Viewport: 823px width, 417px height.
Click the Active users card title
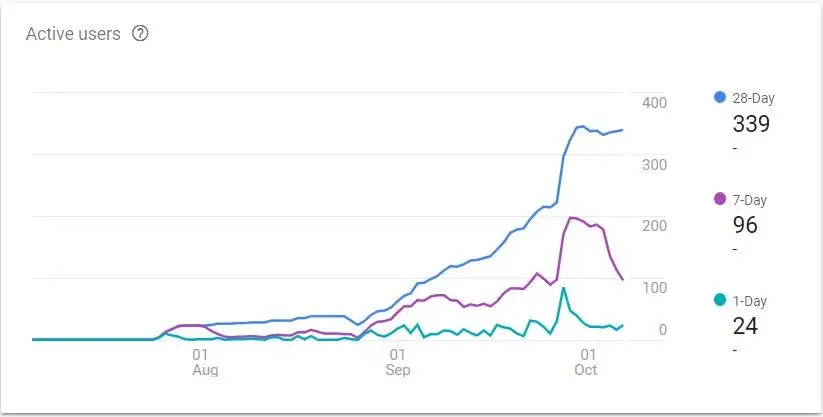(x=73, y=34)
